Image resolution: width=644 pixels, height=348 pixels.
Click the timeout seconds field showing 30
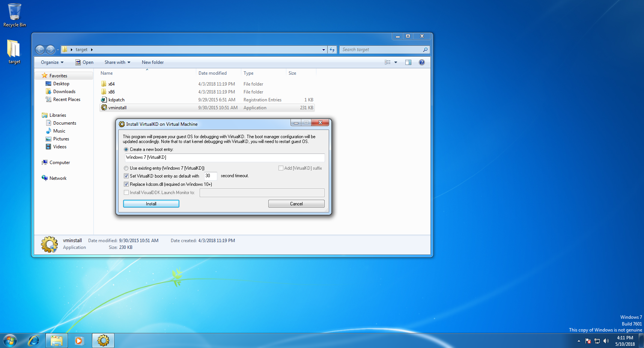pyautogui.click(x=211, y=176)
